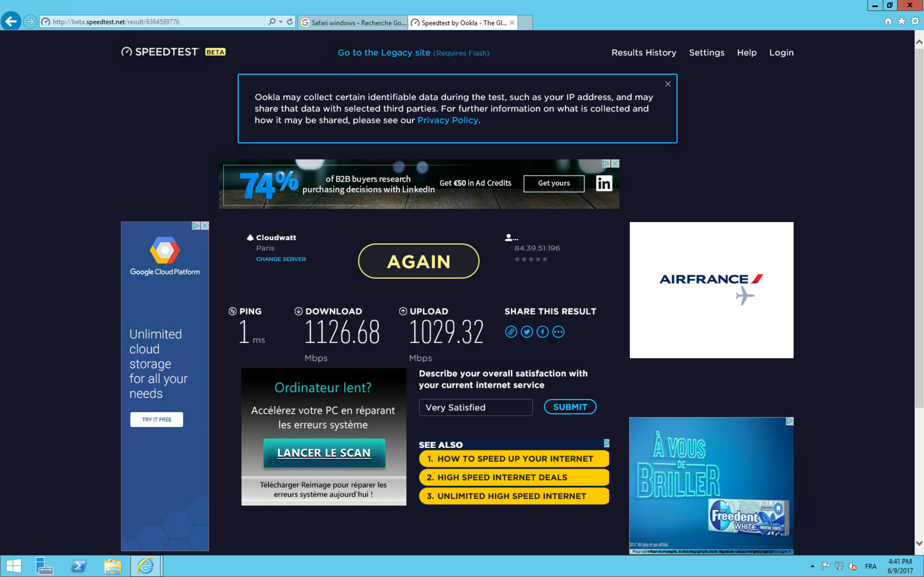Image resolution: width=924 pixels, height=577 pixels.
Task: Open PowerShell from the taskbar
Action: point(79,566)
